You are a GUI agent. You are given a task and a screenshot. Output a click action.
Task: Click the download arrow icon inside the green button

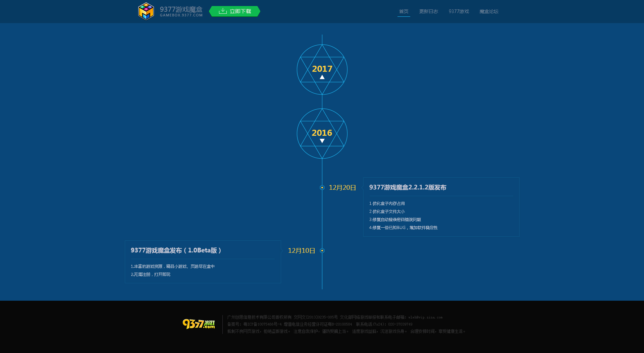(222, 11)
